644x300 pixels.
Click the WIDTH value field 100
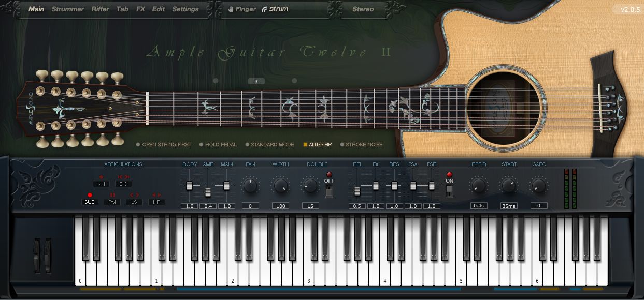(x=280, y=206)
